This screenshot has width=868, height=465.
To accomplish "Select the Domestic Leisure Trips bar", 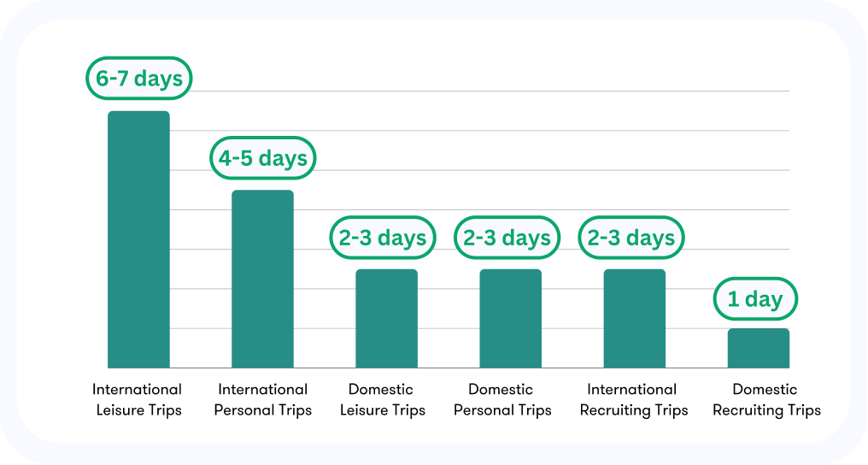I will (386, 318).
